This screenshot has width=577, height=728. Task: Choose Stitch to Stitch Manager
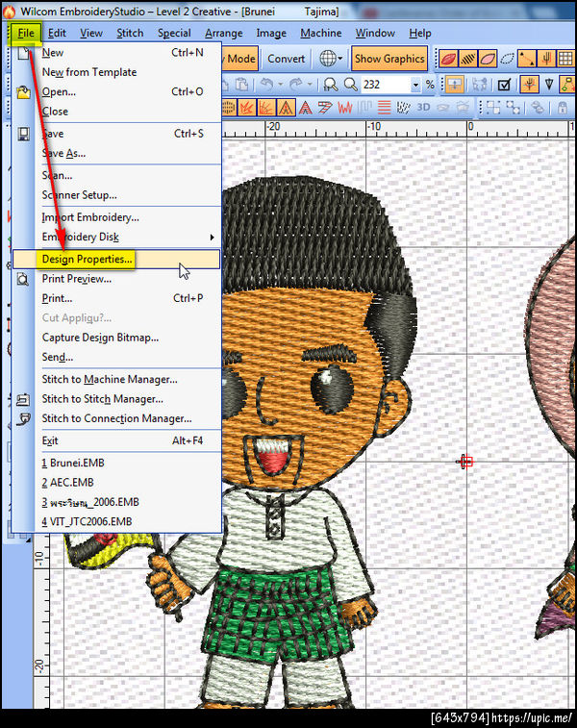pyautogui.click(x=116, y=399)
